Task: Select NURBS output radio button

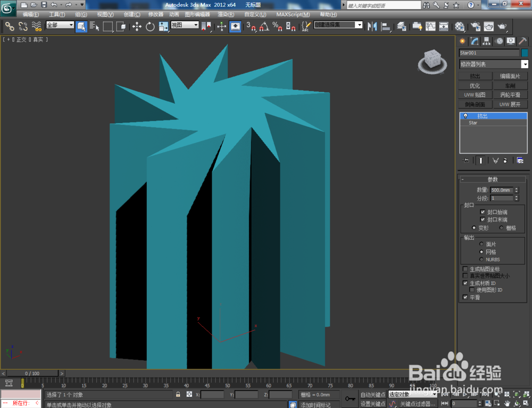Action: pyautogui.click(x=481, y=259)
